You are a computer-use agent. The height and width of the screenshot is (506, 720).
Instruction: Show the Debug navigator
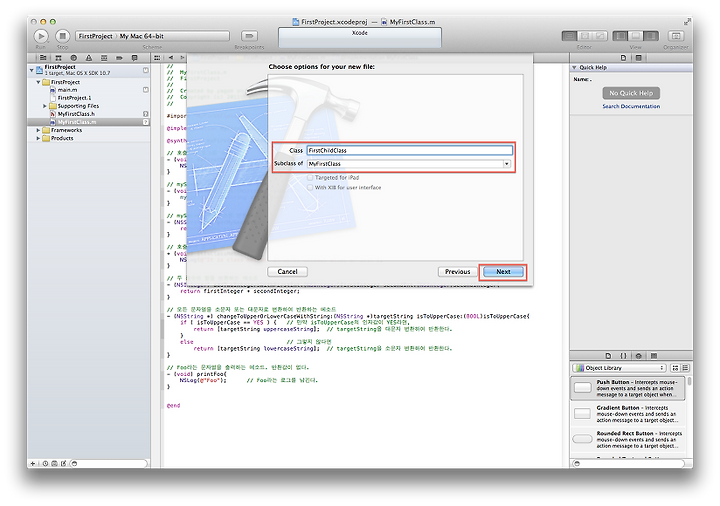[x=104, y=58]
